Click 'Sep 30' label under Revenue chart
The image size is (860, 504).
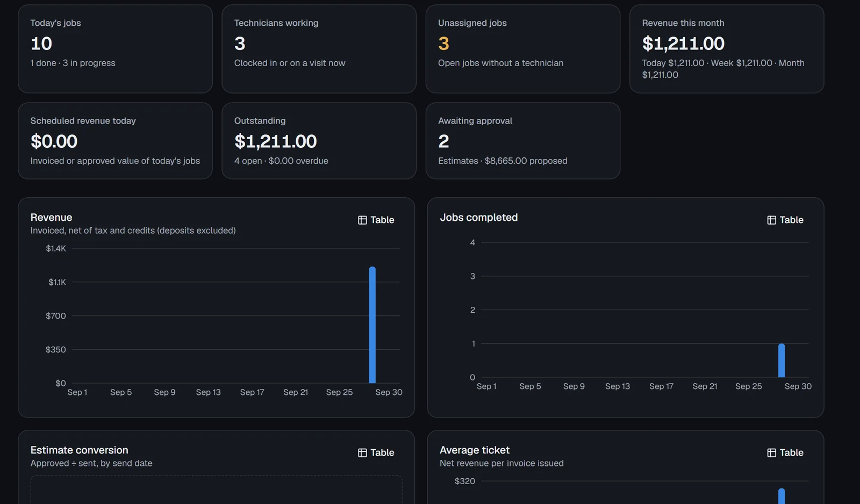point(389,392)
